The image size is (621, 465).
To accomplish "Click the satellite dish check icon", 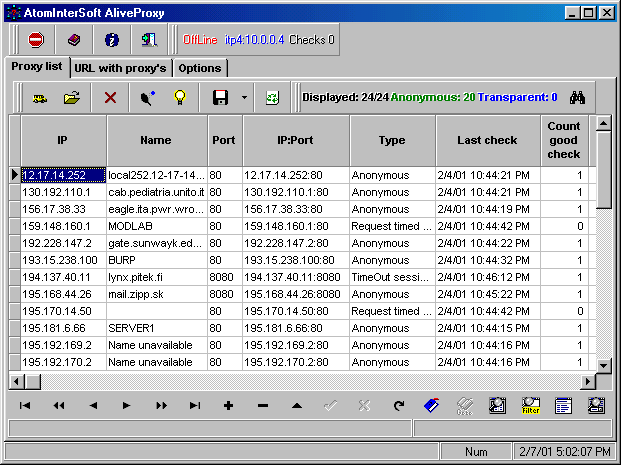I will [x=147, y=97].
